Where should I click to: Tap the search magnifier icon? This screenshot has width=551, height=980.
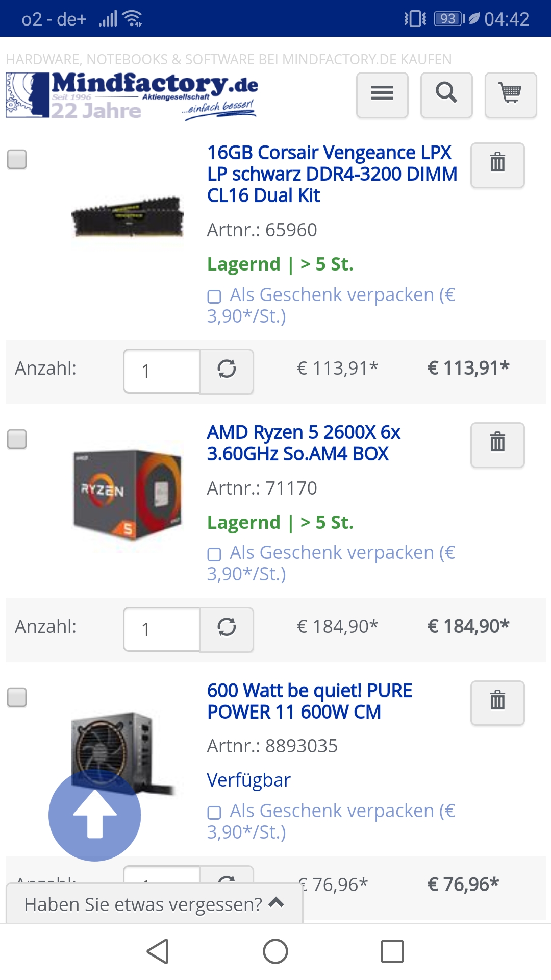[446, 94]
